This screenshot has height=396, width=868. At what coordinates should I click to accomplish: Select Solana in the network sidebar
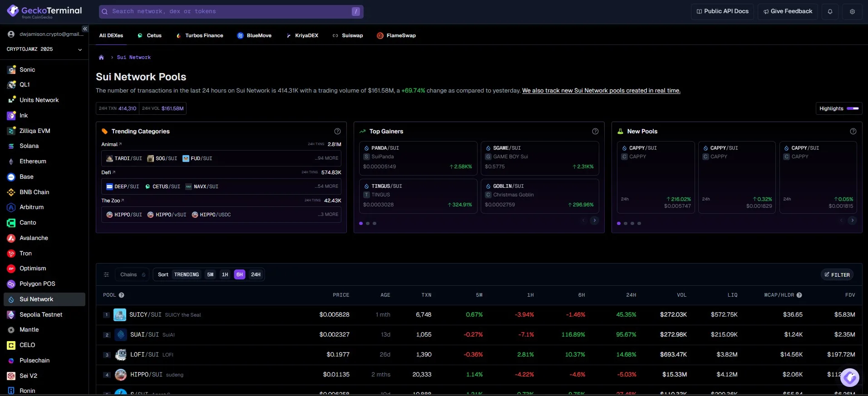[29, 146]
